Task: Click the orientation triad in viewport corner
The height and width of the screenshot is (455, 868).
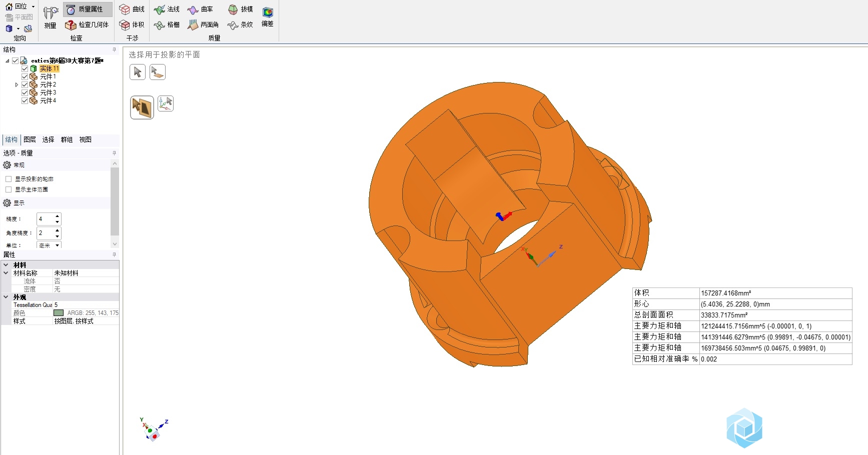Action: pyautogui.click(x=153, y=430)
